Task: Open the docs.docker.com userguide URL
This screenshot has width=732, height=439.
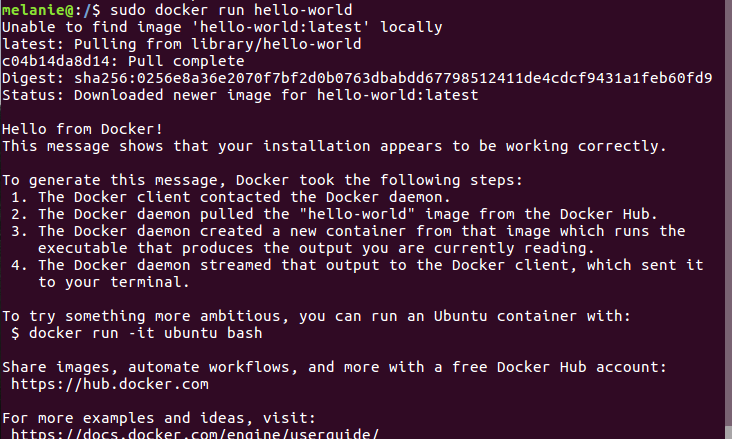Action: (x=195, y=433)
